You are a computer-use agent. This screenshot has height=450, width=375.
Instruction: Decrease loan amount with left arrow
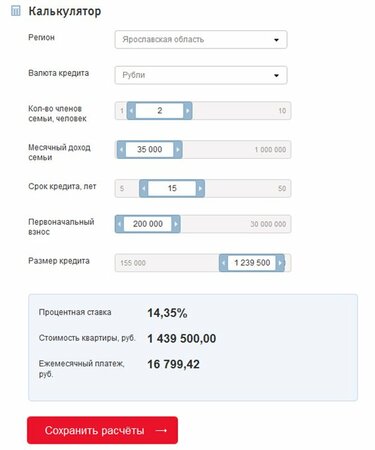[223, 263]
